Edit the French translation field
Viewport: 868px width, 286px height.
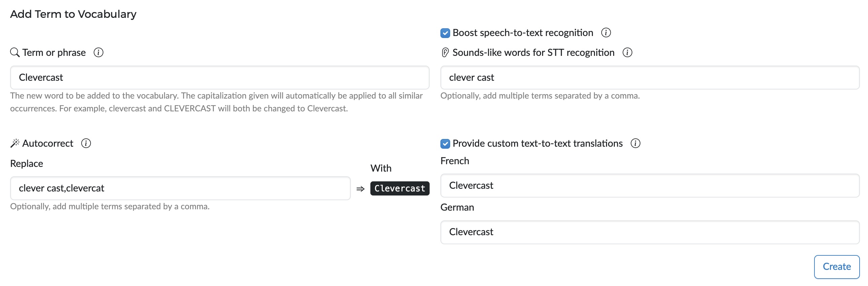(650, 186)
